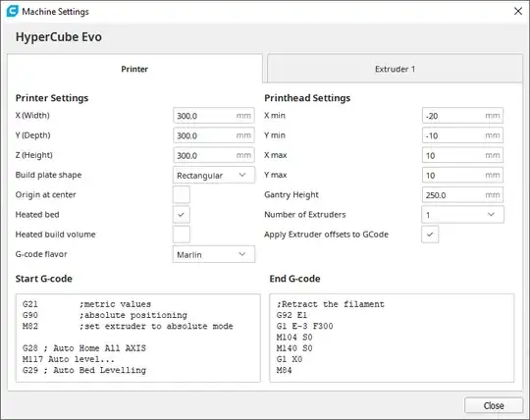Click inside the End G-code text area

click(392, 338)
